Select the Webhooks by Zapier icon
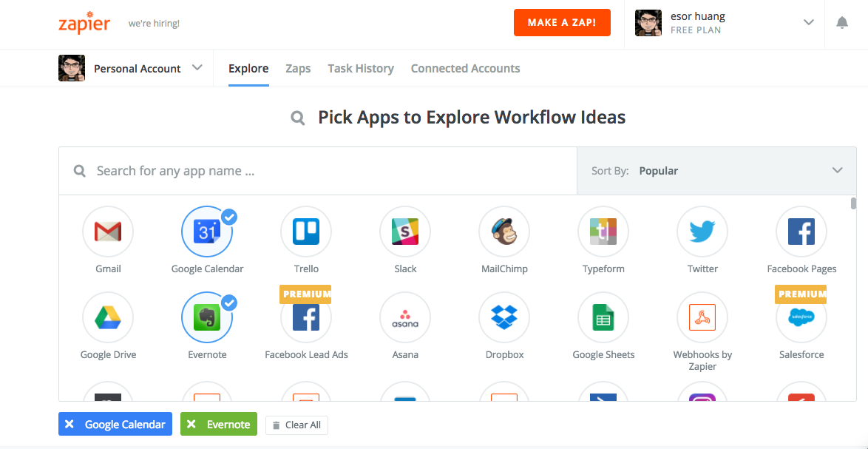Image resolution: width=868 pixels, height=449 pixels. pyautogui.click(x=702, y=317)
